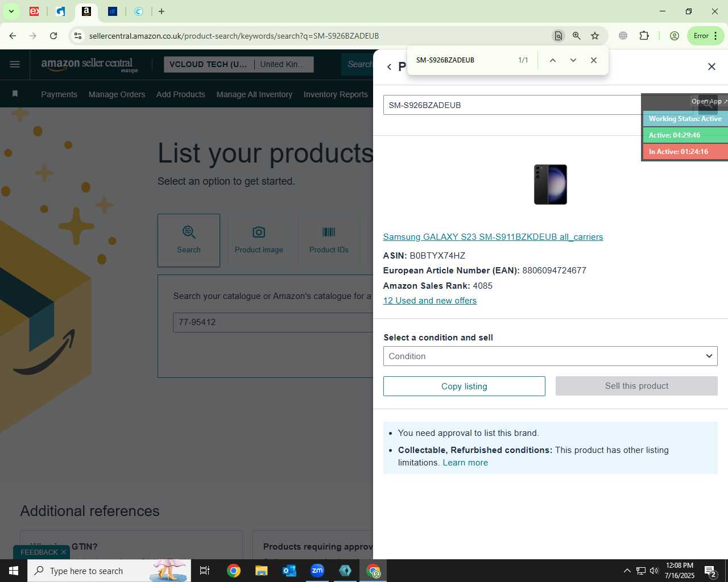The image size is (728, 582).
Task: Open File Explorer from the taskbar
Action: pyautogui.click(x=261, y=571)
